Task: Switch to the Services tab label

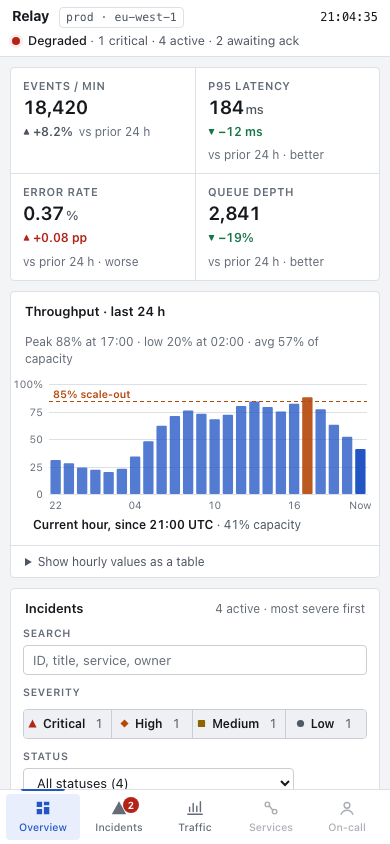Action: [x=271, y=827]
